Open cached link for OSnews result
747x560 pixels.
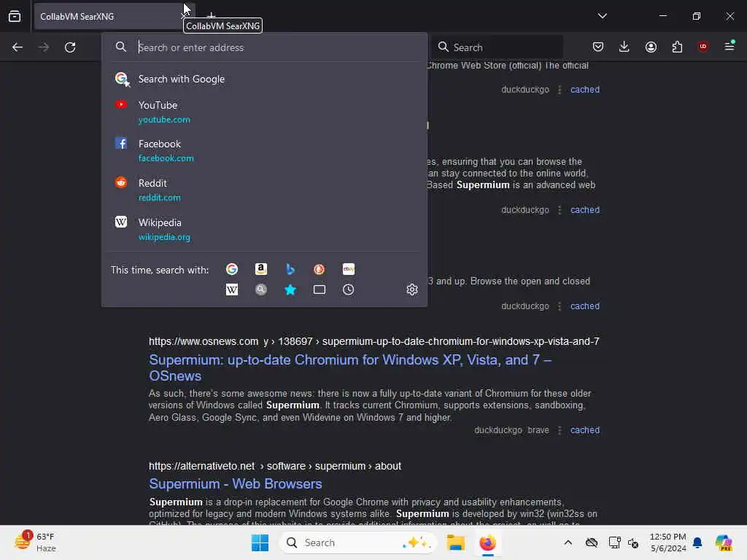point(585,430)
